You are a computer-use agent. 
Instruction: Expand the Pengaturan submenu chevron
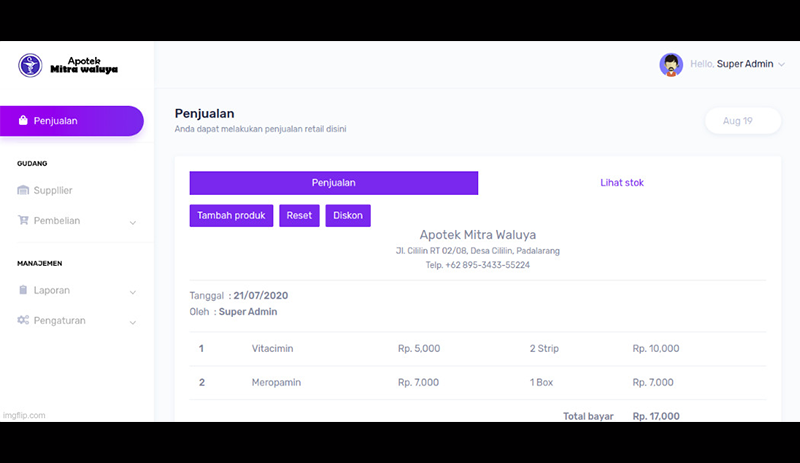[x=133, y=322]
